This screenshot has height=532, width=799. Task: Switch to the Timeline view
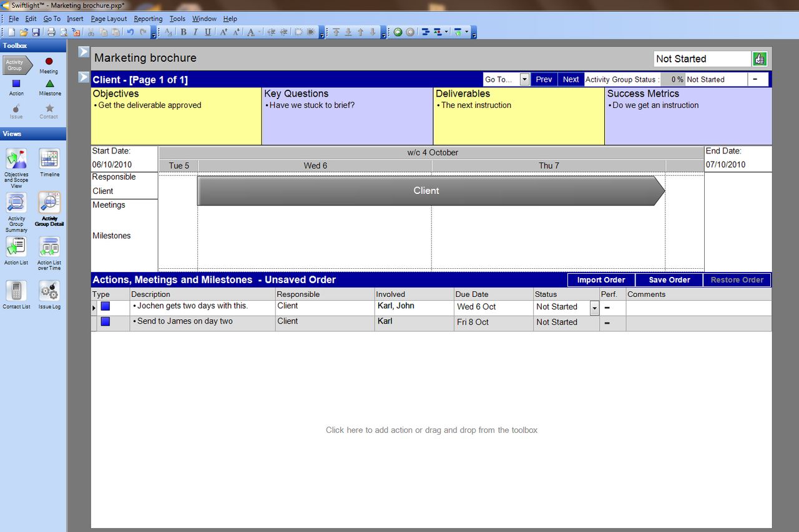(50, 163)
